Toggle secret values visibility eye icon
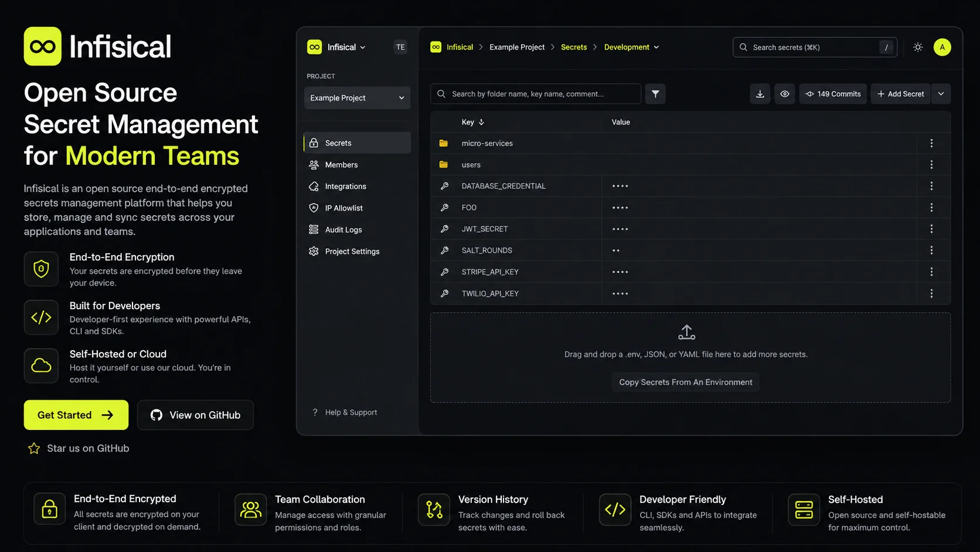This screenshot has width=980, height=552. click(x=785, y=94)
